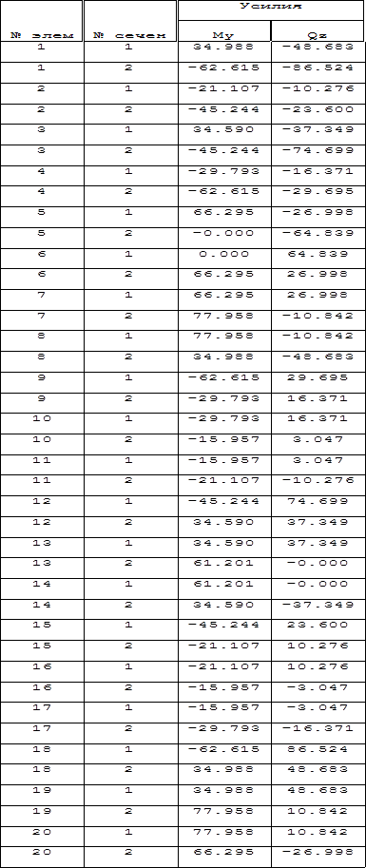The width and height of the screenshot is (366, 868).
Task: Click My value 0.000 in element 6 row
Action: pos(223,254)
